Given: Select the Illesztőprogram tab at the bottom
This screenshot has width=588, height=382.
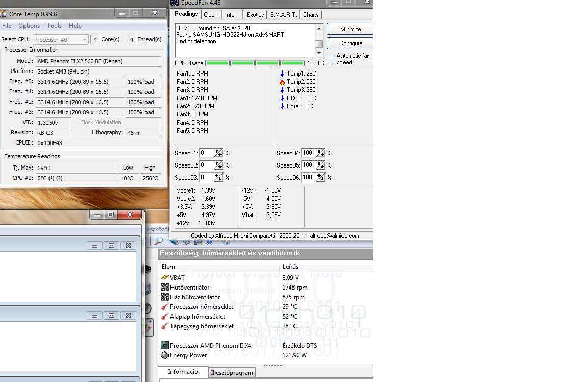Looking at the screenshot, I should [x=232, y=373].
